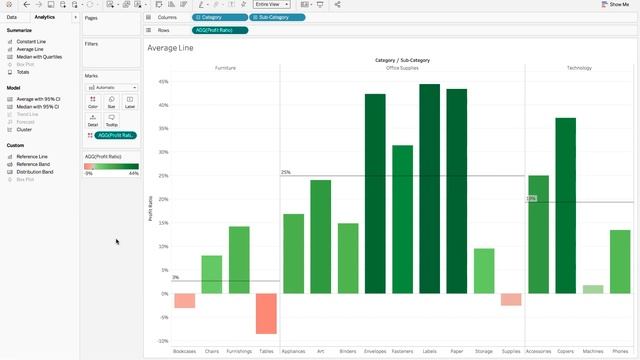Add a new data source
The width and height of the screenshot is (640, 360).
tap(63, 4)
